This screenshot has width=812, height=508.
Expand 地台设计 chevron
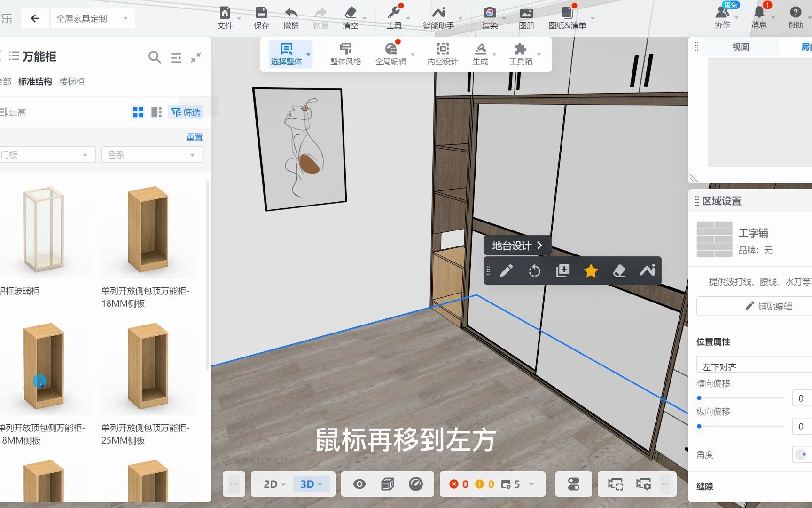pos(539,246)
